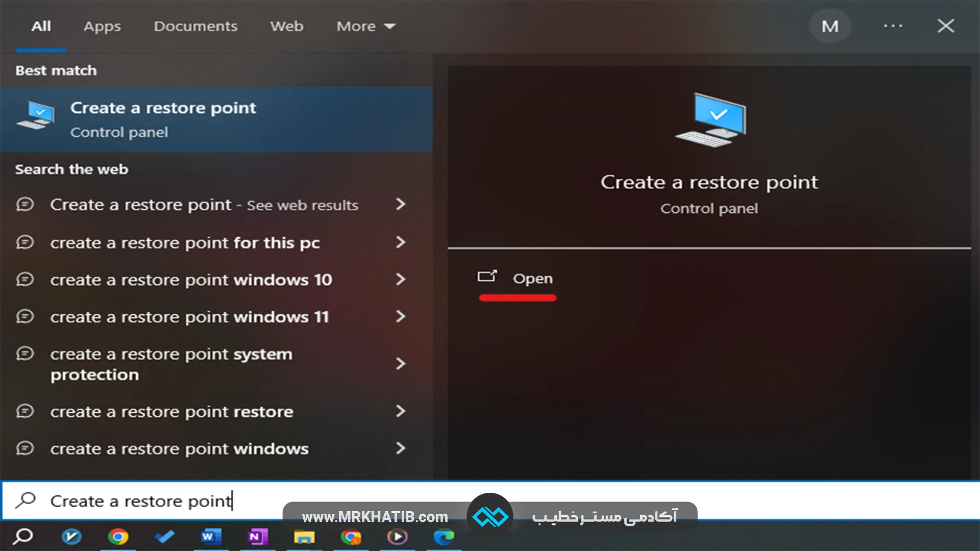Expand web suggestion 'create a restore point windows 10'
This screenshot has height=551, width=980.
[401, 280]
